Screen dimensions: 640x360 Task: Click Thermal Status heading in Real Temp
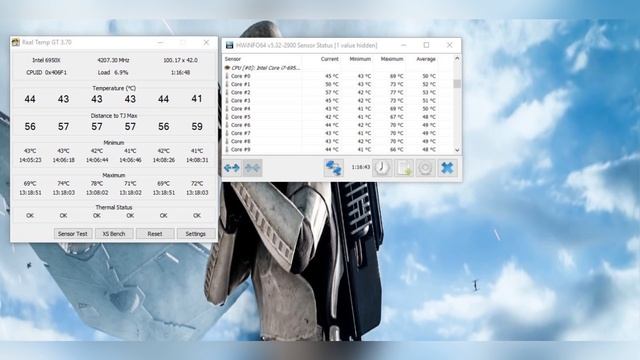(x=113, y=207)
